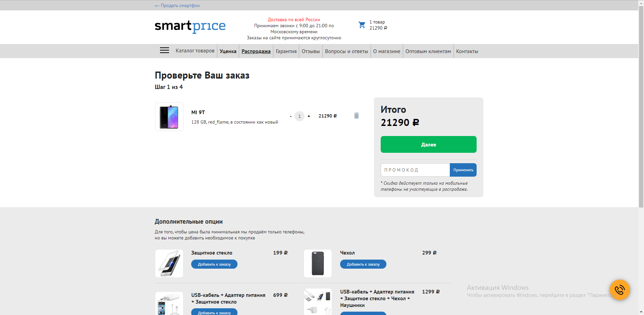Click the 699 ₽ cable bundle price
The image size is (644, 315).
pos(280,295)
